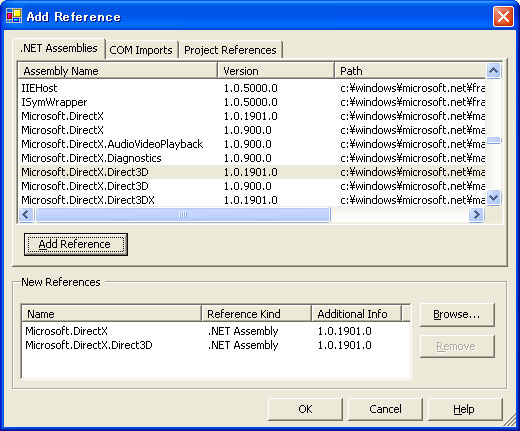Select Microsoft.DirectX.Direct3DX assembly

pyautogui.click(x=252, y=200)
